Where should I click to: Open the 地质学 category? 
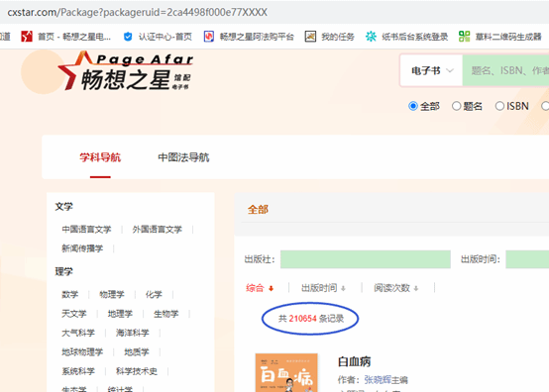137,352
